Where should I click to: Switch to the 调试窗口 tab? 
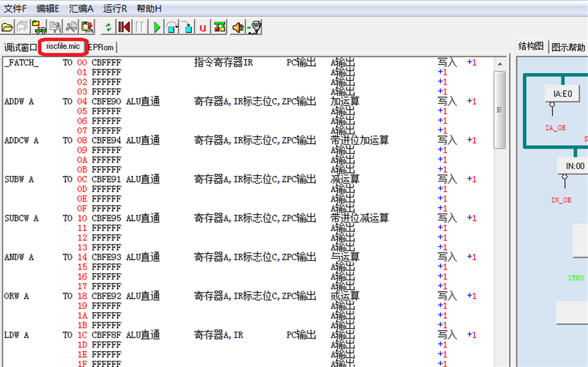point(20,47)
